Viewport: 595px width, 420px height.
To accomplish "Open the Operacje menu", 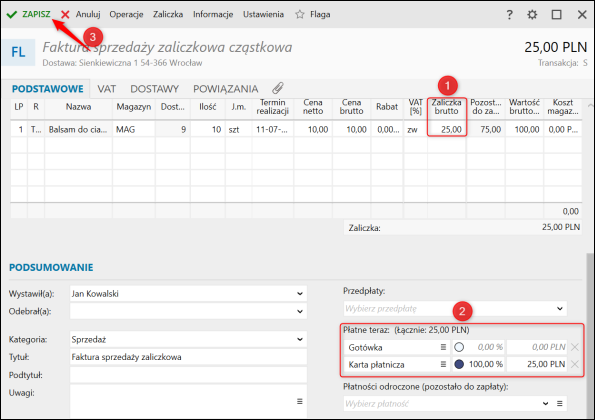I will [x=126, y=14].
